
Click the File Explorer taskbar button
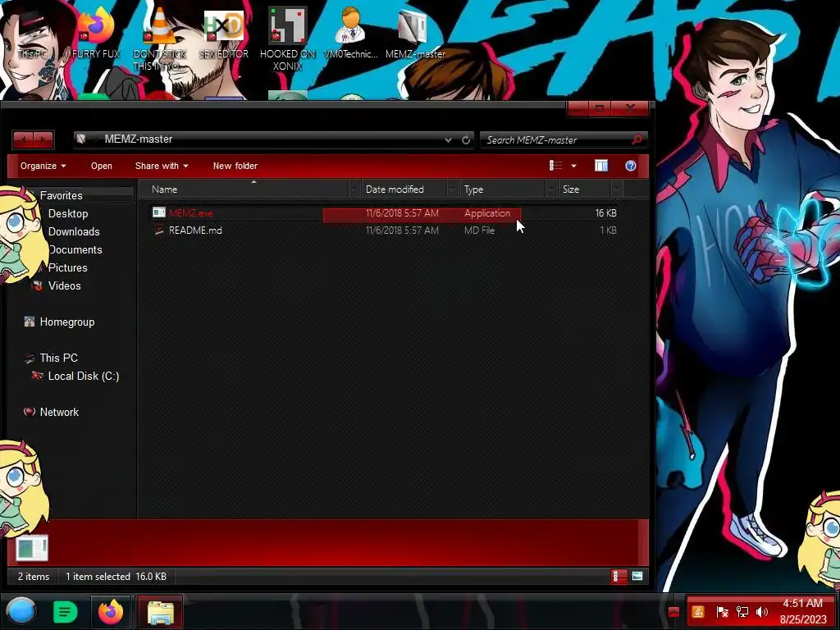[160, 611]
